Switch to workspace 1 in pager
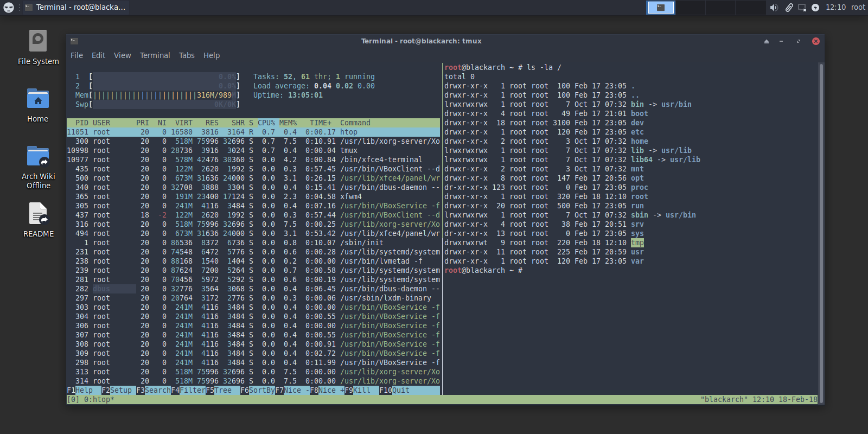The image size is (868, 434). tap(661, 8)
